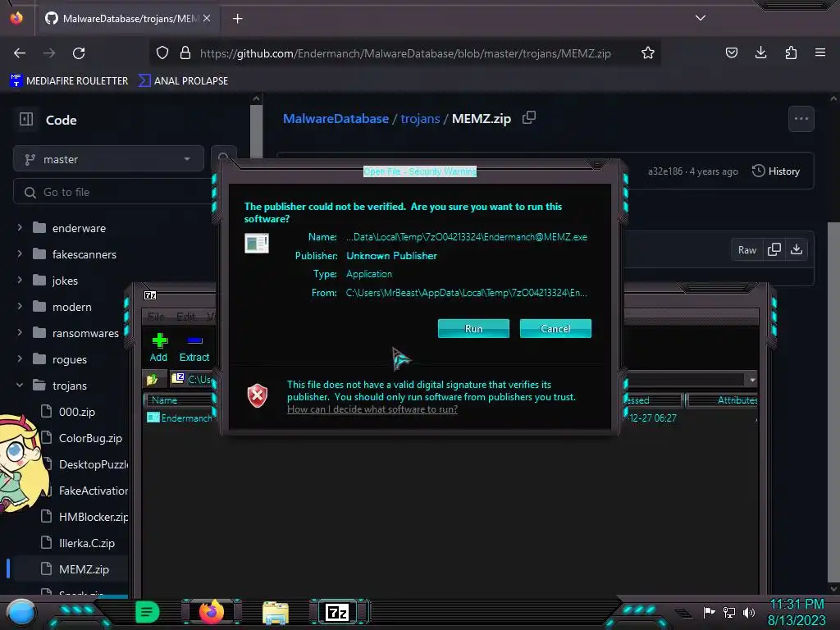840x630 pixels.
Task: Open a new browser tab
Action: pos(237,19)
